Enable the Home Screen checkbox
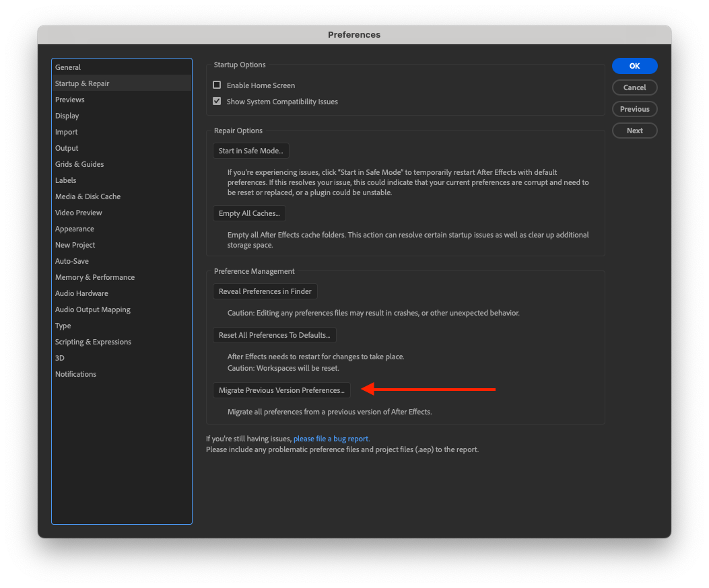Viewport: 709px width, 588px height. (218, 85)
